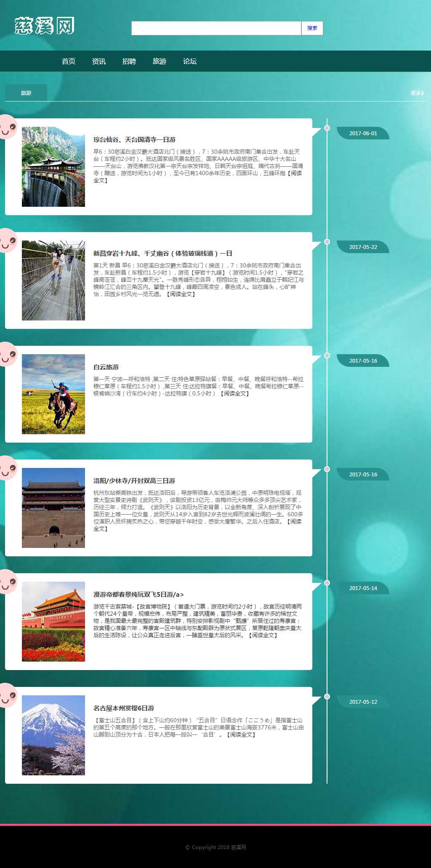Go to the 资讯 navigation item
Image resolution: width=431 pixels, height=868 pixels.
pyautogui.click(x=99, y=61)
